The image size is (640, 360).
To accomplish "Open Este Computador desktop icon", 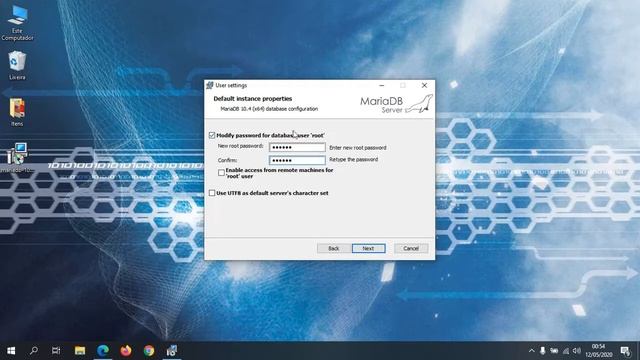I will coord(17,22).
